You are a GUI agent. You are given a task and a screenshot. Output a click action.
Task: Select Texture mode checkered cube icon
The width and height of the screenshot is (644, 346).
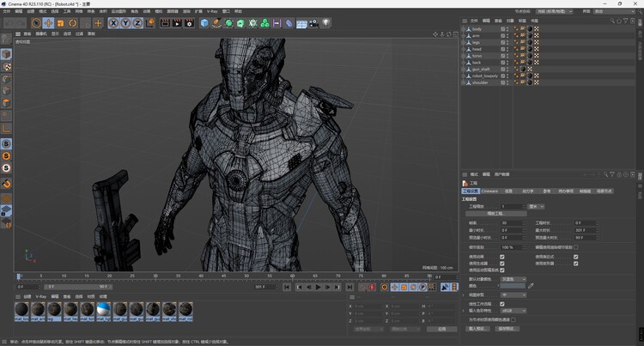click(x=6, y=66)
